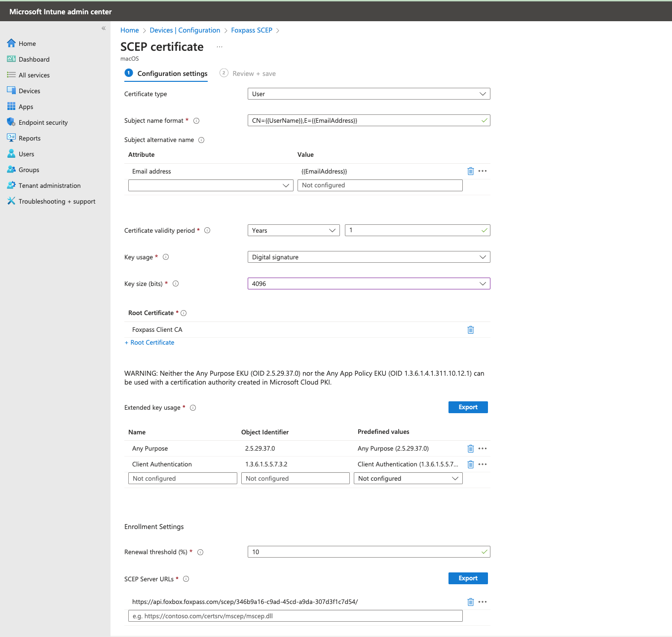
Task: Delete the Email address SAN row
Action: 471,171
